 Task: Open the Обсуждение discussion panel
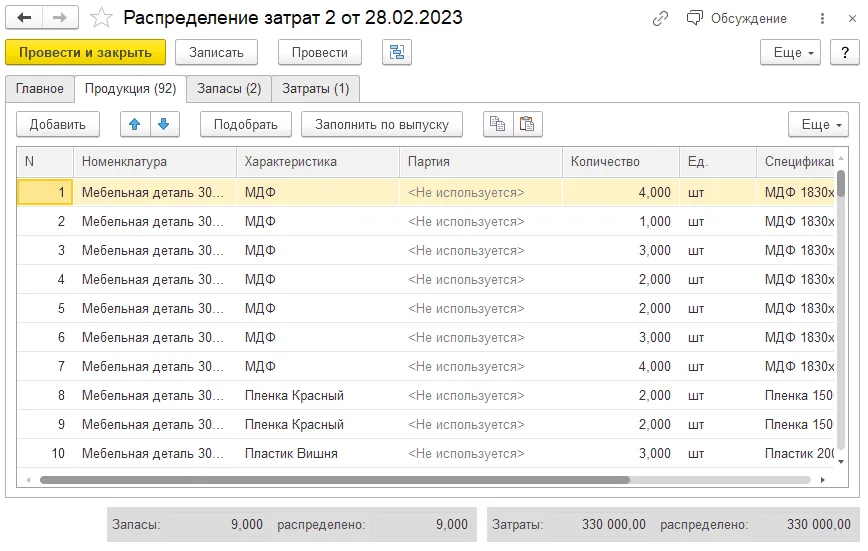tap(736, 18)
